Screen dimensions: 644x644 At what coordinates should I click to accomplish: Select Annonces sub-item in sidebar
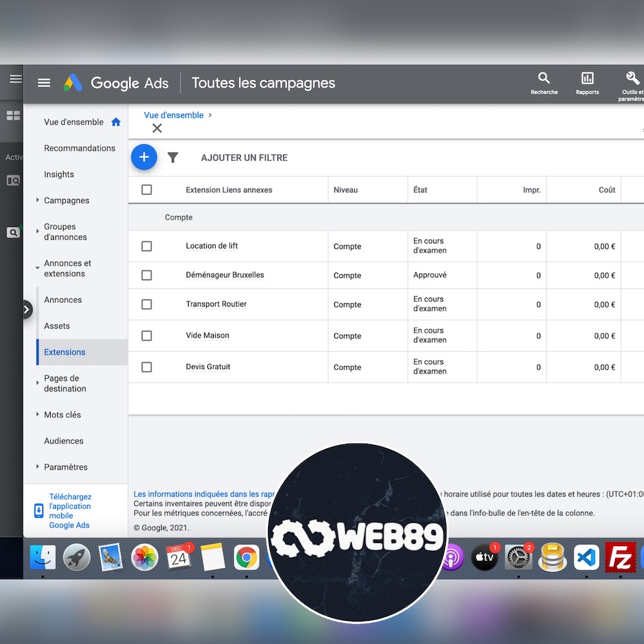[x=63, y=300]
